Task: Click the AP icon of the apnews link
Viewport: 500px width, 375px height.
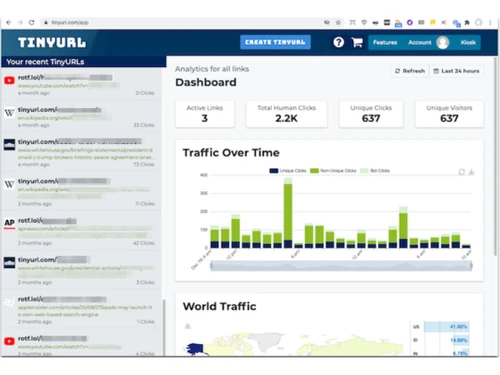Action: click(9, 223)
